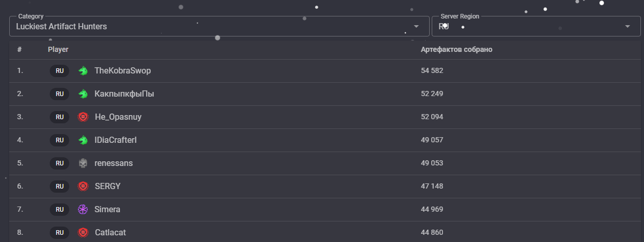Select the renessans player name

click(114, 163)
